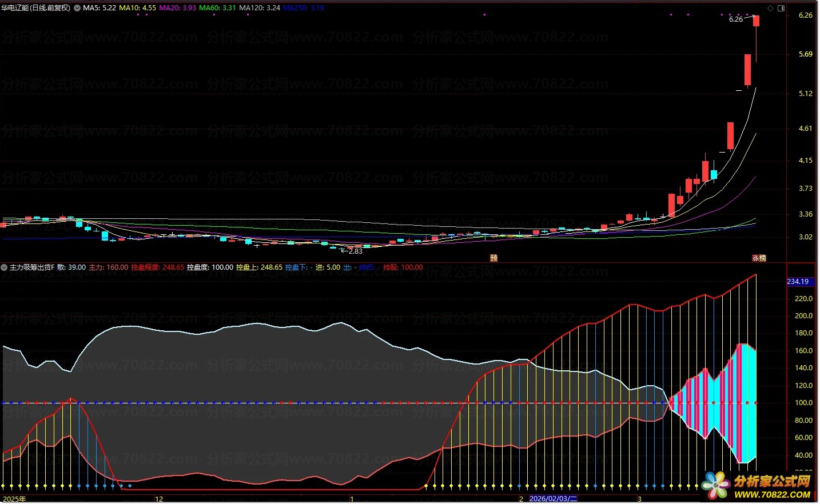Click the 60.00 indicator axis label
Image resolution: width=820 pixels, height=504 pixels.
[x=803, y=438]
